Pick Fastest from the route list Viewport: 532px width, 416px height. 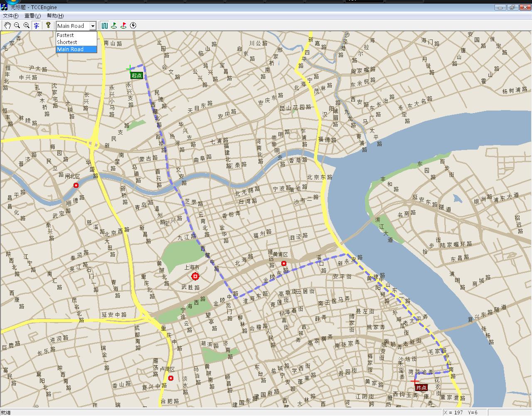click(66, 35)
